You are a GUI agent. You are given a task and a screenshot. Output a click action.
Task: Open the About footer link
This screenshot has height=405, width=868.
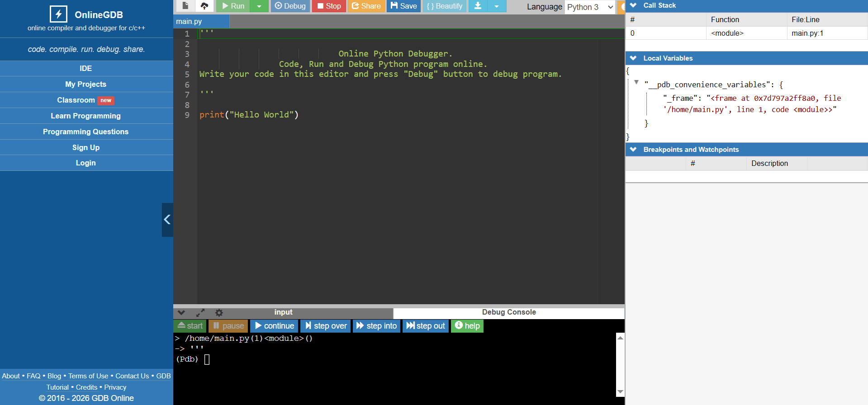(x=11, y=376)
